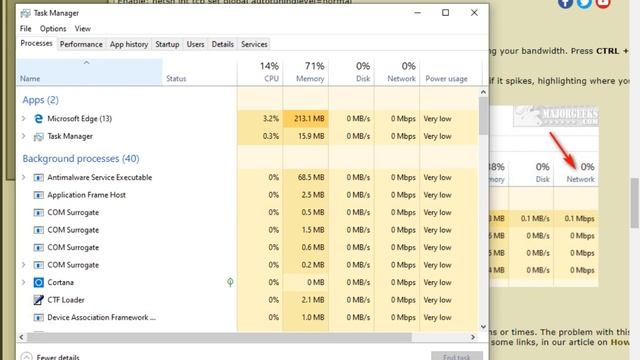
Task: Click the vertical scrollbar thumb in process list
Action: pos(483,116)
